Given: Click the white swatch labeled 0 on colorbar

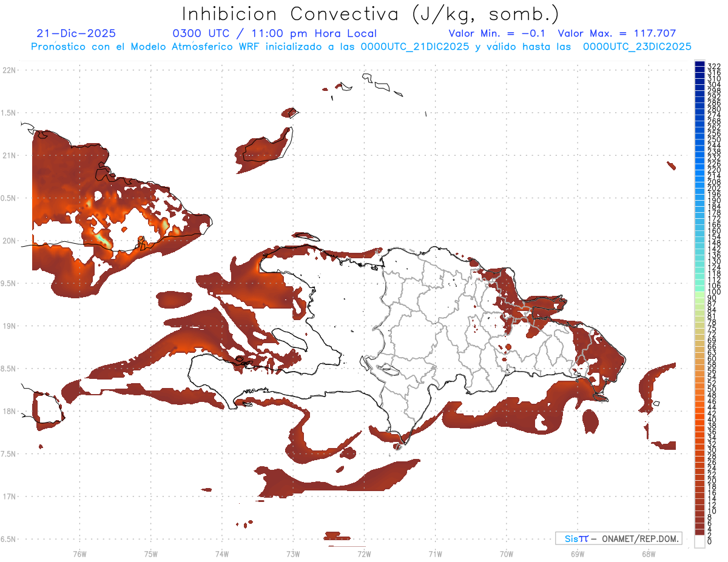Looking at the screenshot, I should click(x=699, y=543).
